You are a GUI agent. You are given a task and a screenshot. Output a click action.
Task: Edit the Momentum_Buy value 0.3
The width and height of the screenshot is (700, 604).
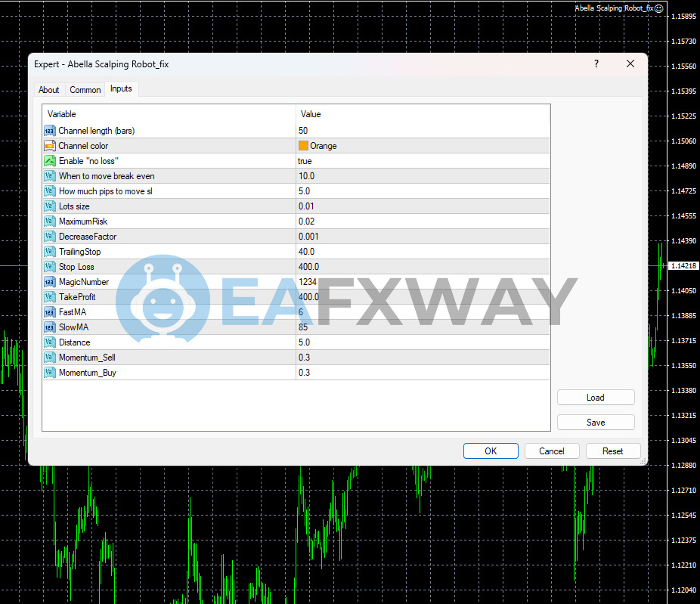coord(423,373)
